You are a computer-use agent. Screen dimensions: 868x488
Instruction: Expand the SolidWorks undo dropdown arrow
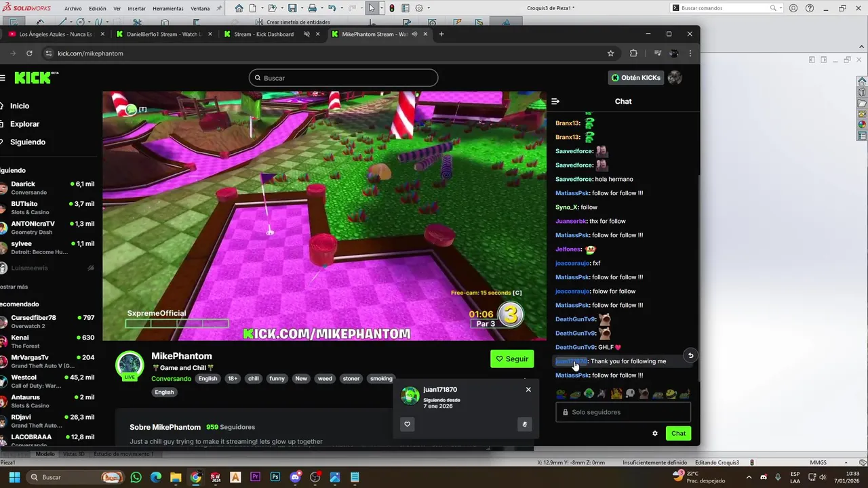(340, 8)
